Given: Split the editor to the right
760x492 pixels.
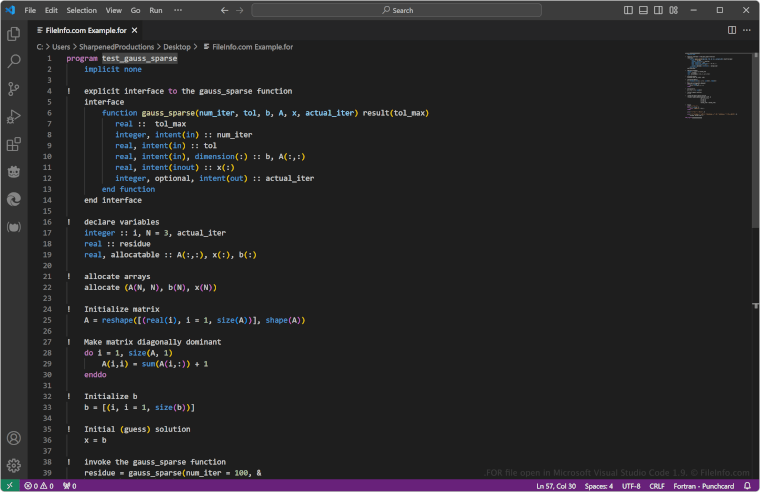Looking at the screenshot, I should pyautogui.click(x=731, y=31).
